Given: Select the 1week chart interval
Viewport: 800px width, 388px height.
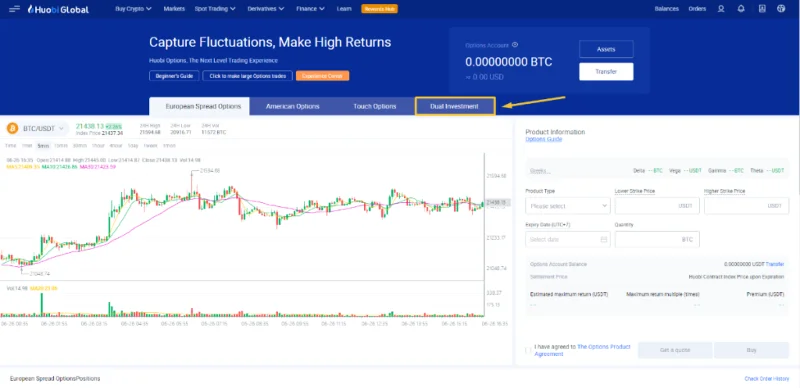Looking at the screenshot, I should pyautogui.click(x=150, y=146).
